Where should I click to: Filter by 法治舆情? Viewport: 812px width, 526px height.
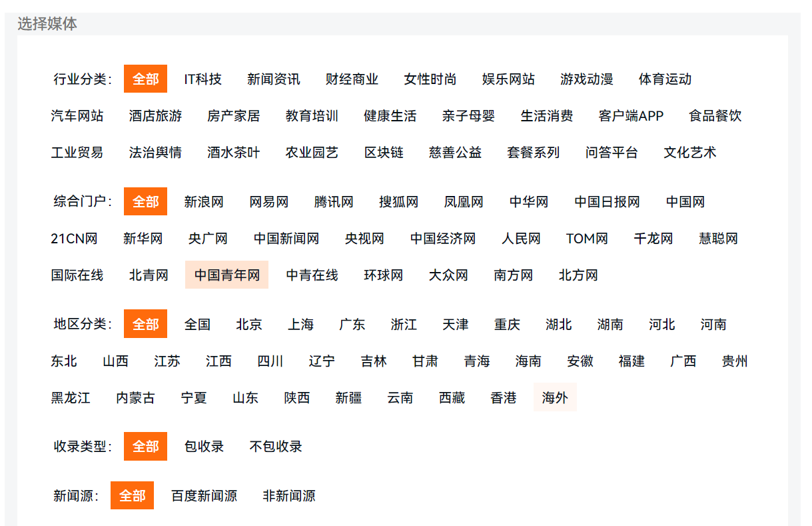click(x=155, y=152)
